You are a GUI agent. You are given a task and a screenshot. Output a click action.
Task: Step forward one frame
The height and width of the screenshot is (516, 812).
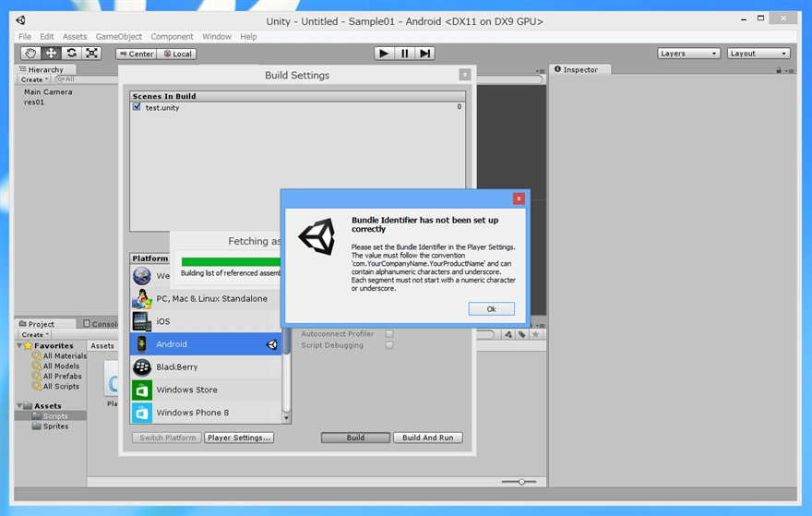[x=424, y=54]
